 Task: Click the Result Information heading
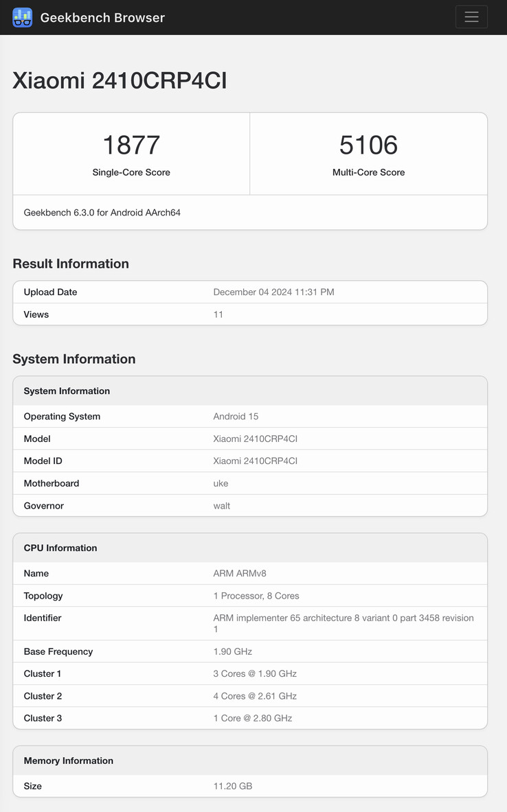point(71,264)
